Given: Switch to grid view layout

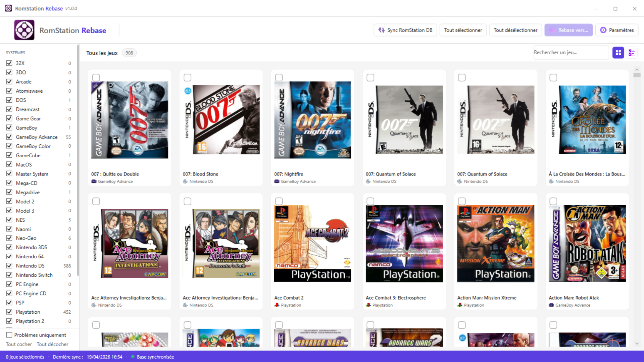Looking at the screenshot, I should pos(618,53).
